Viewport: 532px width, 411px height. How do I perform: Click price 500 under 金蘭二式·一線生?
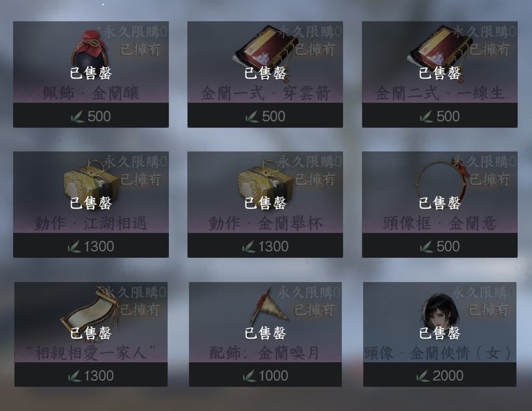440,116
